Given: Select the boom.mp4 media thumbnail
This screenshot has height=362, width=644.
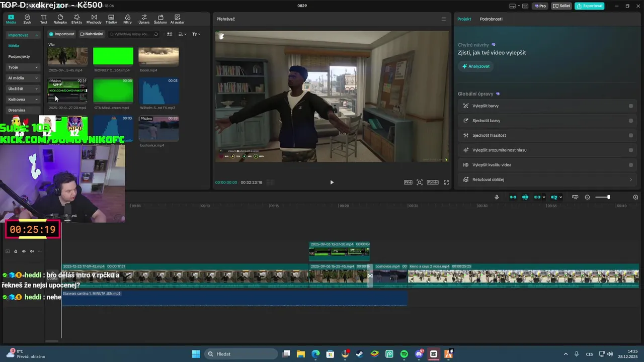Looking at the screenshot, I should point(158,56).
